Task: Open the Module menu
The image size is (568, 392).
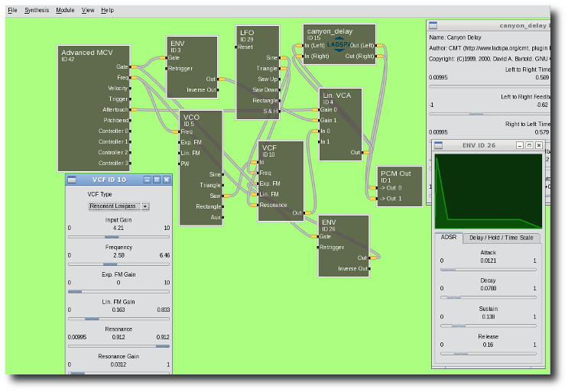Action: (x=65, y=10)
